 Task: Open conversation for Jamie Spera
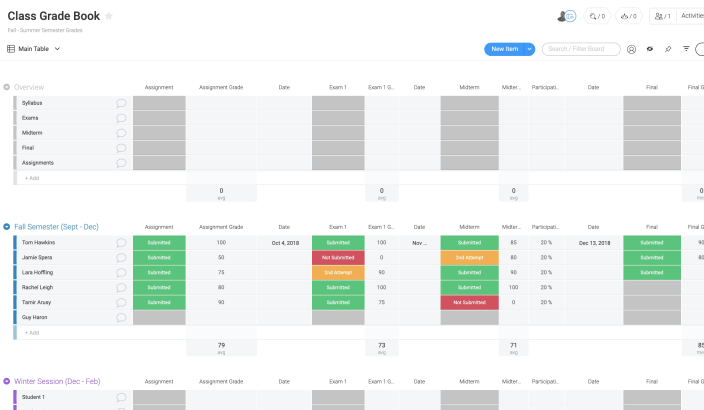click(121, 258)
